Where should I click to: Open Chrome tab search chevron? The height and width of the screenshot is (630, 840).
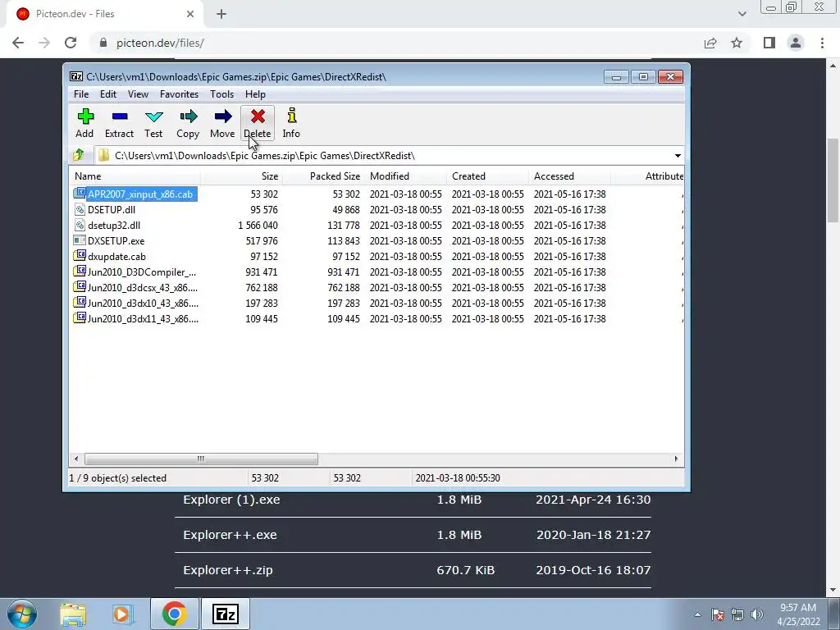[742, 14]
